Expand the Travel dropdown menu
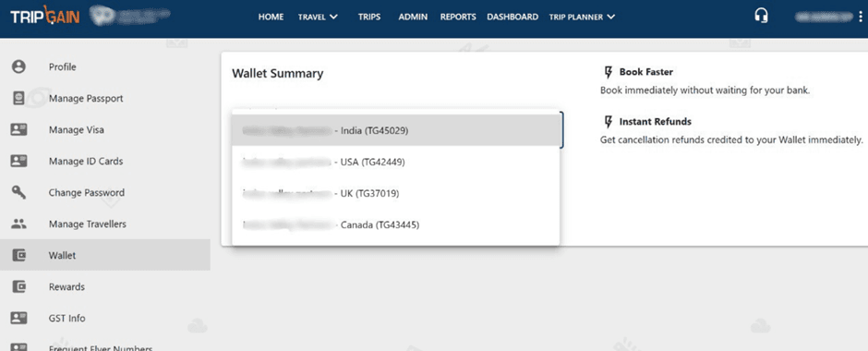868x351 pixels. pos(318,17)
